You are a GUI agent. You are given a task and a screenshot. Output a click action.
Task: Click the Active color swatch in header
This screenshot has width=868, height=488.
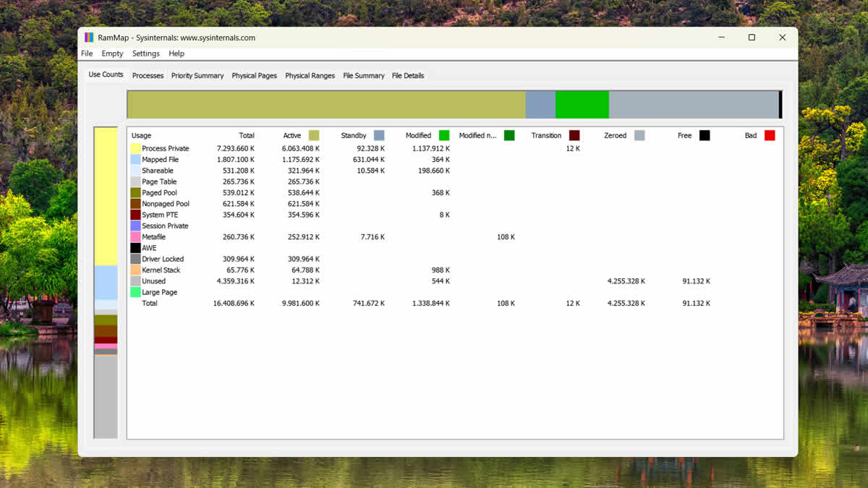coord(314,135)
